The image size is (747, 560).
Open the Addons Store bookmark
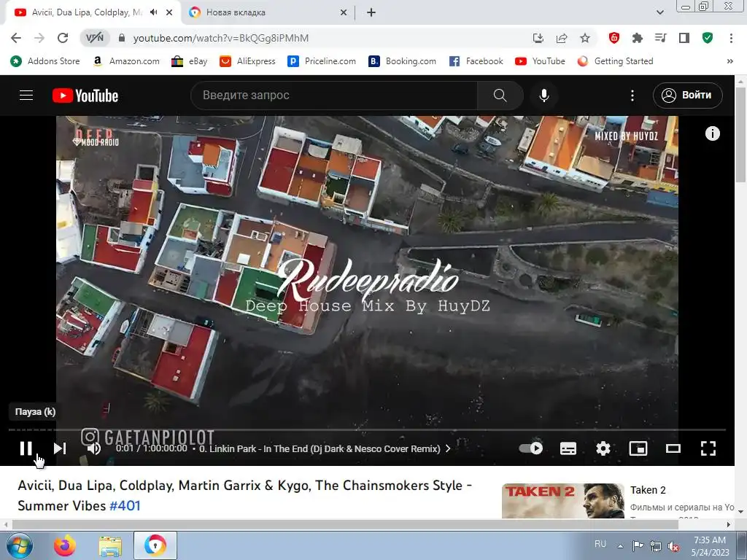pos(45,61)
